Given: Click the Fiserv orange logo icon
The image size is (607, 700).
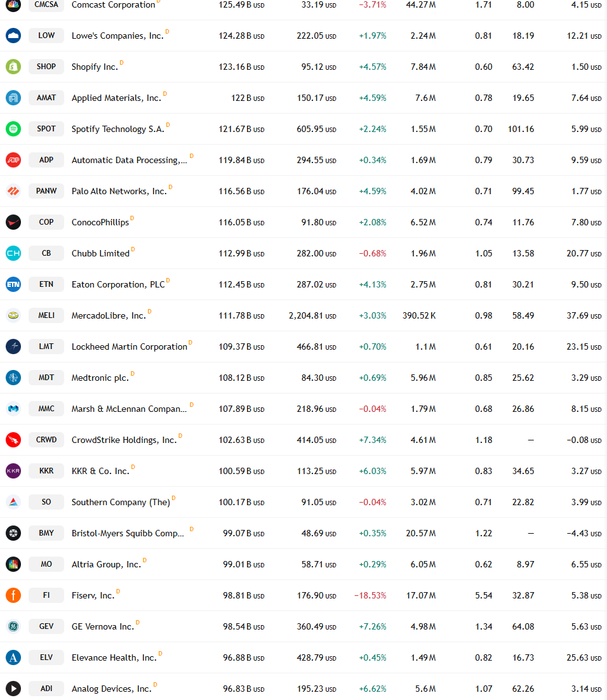Looking at the screenshot, I should [x=13, y=595].
